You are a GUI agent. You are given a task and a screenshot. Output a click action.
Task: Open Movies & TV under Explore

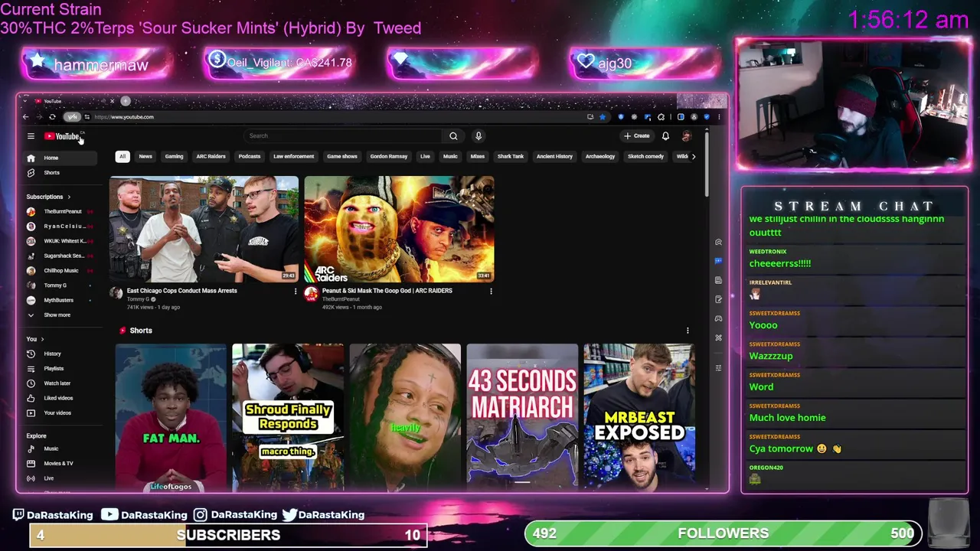[x=58, y=463]
